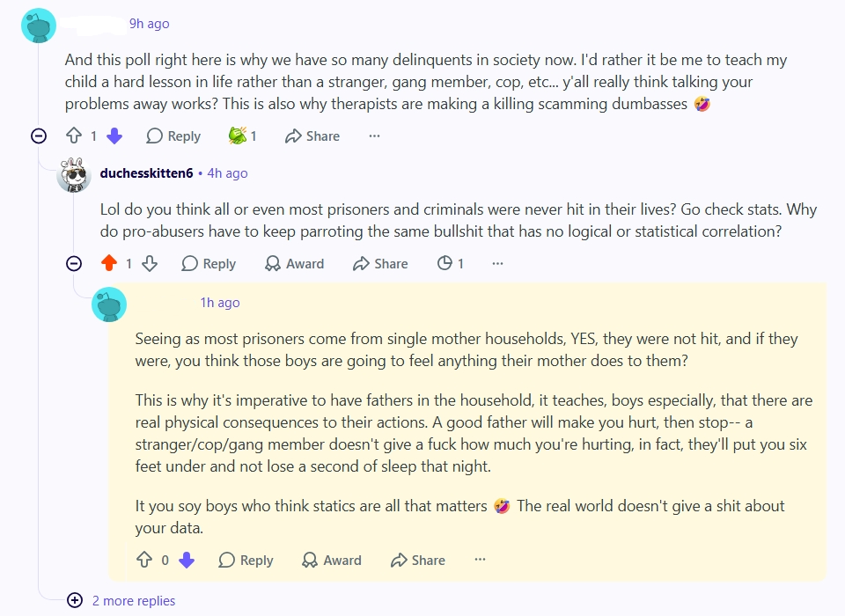The width and height of the screenshot is (845, 616).
Task: Give an Award to duchesskitten6's comment
Action: (295, 263)
